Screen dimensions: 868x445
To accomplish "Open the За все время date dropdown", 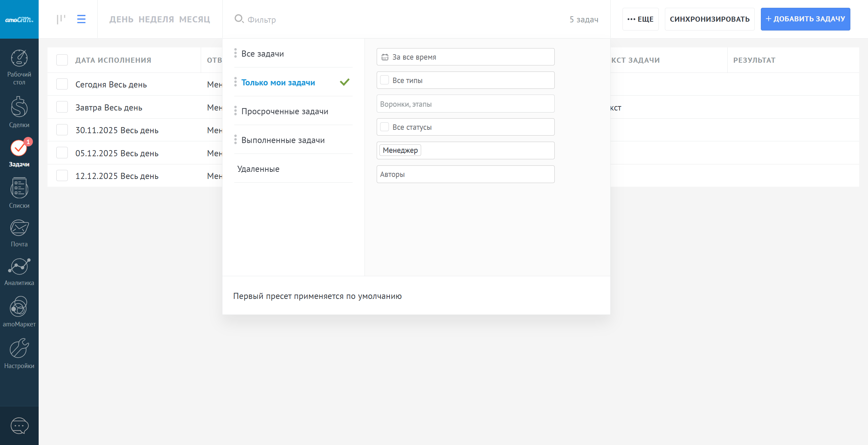I will 465,57.
